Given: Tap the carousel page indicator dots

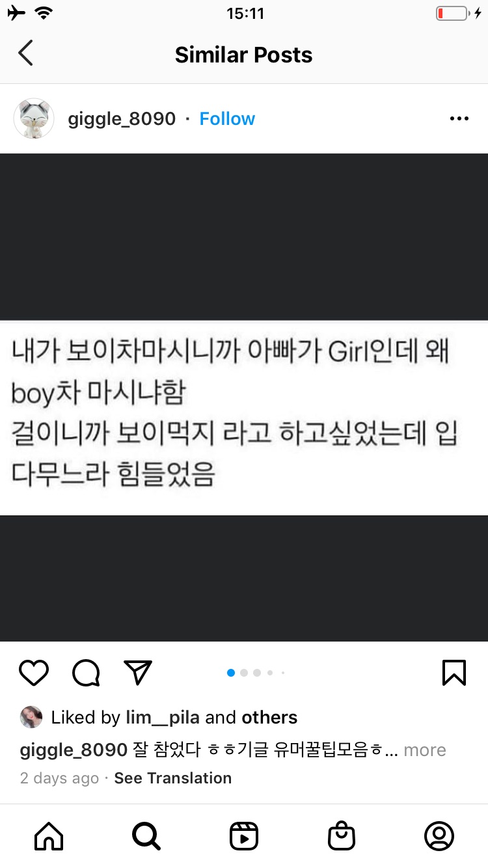Looking at the screenshot, I should (256, 673).
